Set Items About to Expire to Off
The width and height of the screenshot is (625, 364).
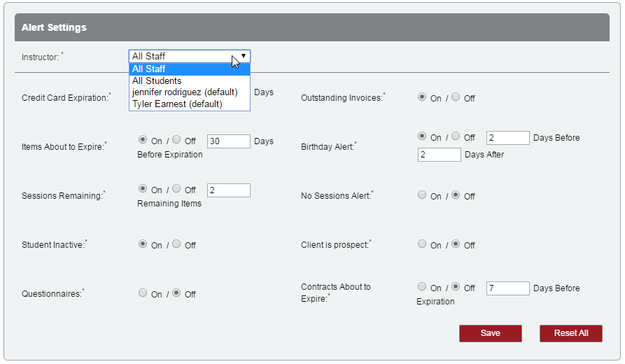[176, 140]
